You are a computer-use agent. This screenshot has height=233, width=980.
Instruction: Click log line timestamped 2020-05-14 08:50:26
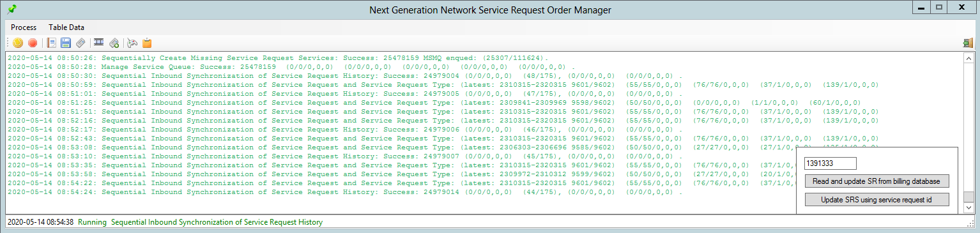tap(278, 57)
